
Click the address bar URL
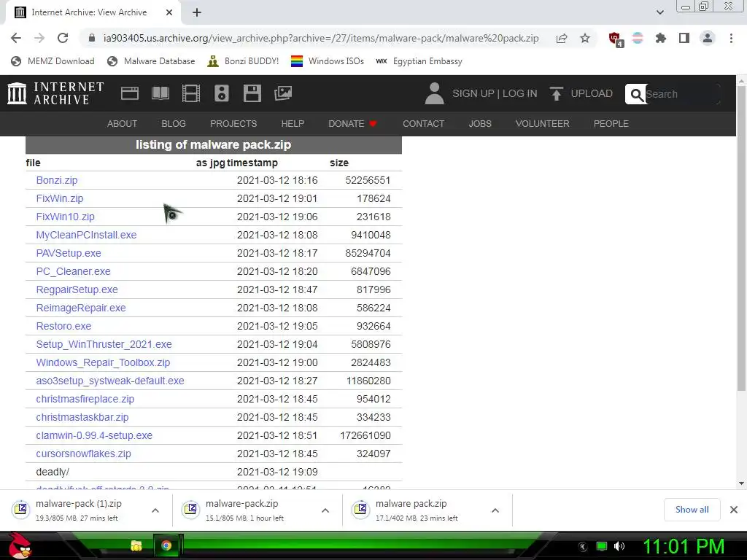coord(321,38)
